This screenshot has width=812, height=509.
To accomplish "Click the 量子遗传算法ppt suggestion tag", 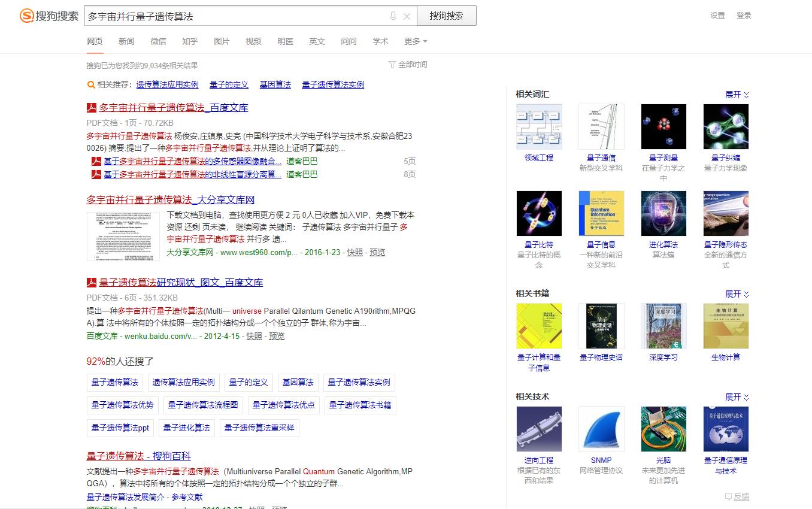I will pyautogui.click(x=120, y=428).
